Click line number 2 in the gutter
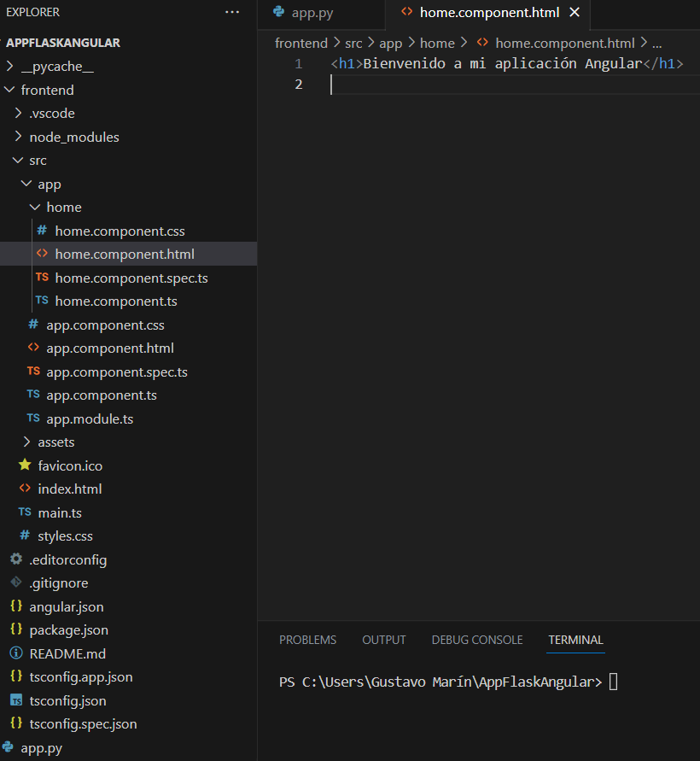The image size is (700, 761). (299, 85)
